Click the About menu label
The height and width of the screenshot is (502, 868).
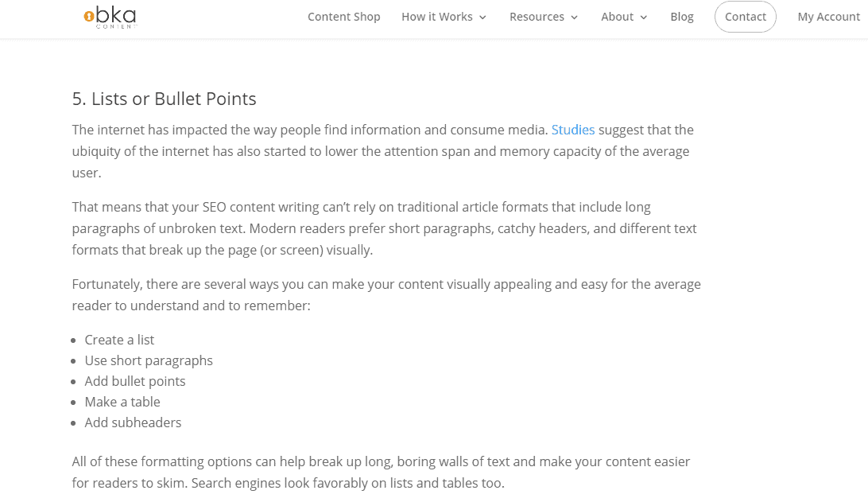pos(617,17)
